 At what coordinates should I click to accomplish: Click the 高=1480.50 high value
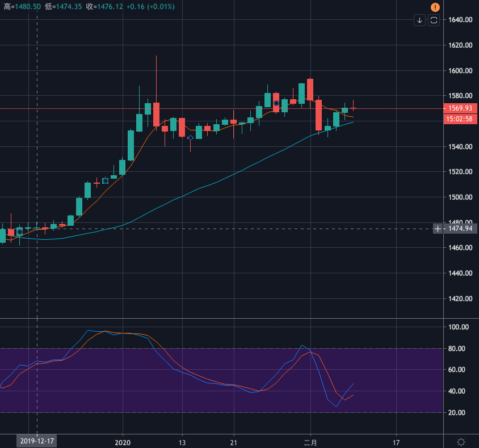click(22, 6)
